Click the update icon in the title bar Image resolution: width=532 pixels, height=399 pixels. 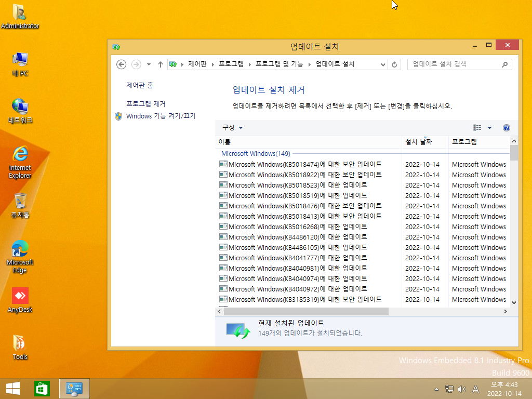[x=116, y=47]
